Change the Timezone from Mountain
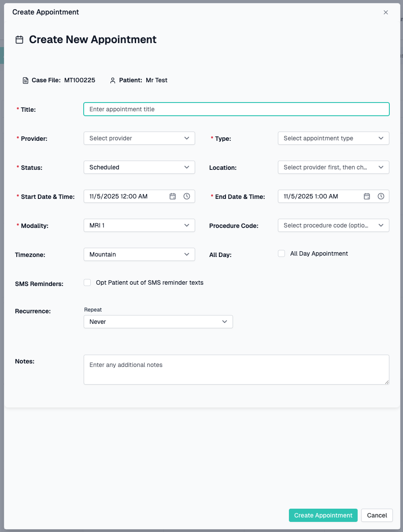The width and height of the screenshot is (403, 532). pos(139,254)
